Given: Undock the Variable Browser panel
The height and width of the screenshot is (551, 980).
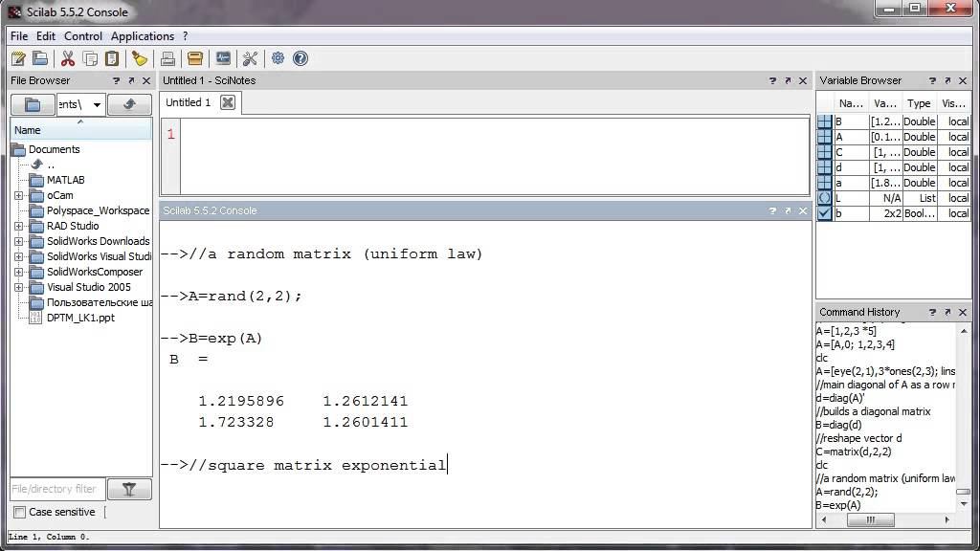Looking at the screenshot, I should [947, 80].
